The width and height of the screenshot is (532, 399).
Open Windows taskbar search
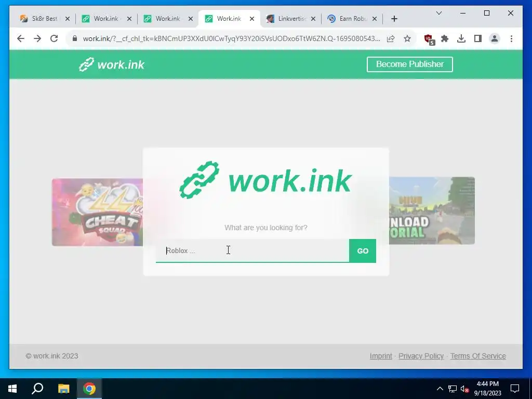pyautogui.click(x=37, y=389)
